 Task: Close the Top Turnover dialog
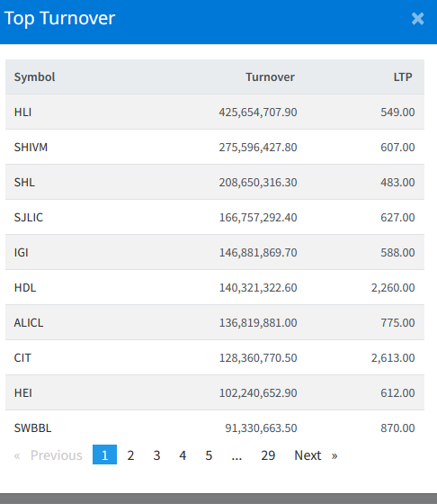click(x=417, y=19)
